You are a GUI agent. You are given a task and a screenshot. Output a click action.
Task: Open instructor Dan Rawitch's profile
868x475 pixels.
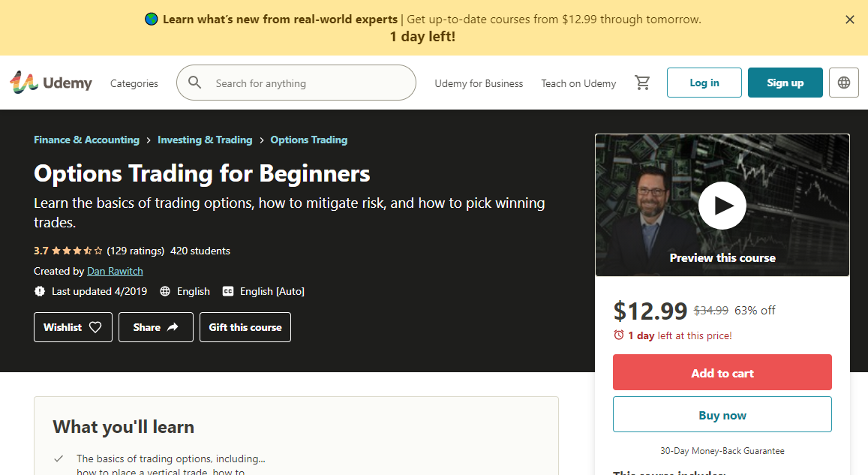[115, 271]
